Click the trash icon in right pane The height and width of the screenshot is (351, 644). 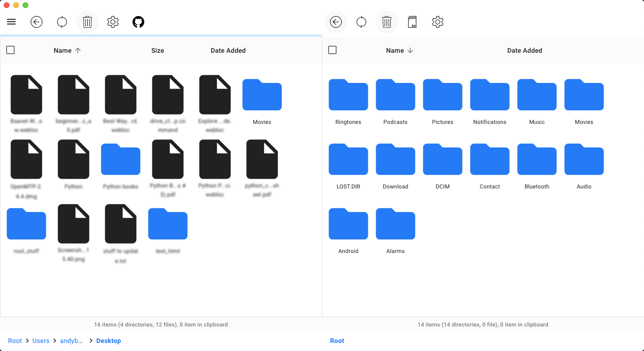click(387, 22)
